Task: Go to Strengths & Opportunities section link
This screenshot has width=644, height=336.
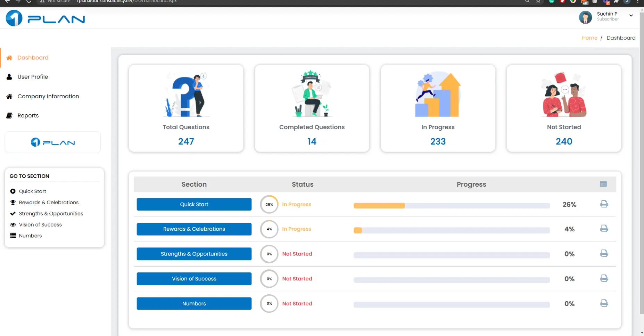Action: tap(51, 213)
